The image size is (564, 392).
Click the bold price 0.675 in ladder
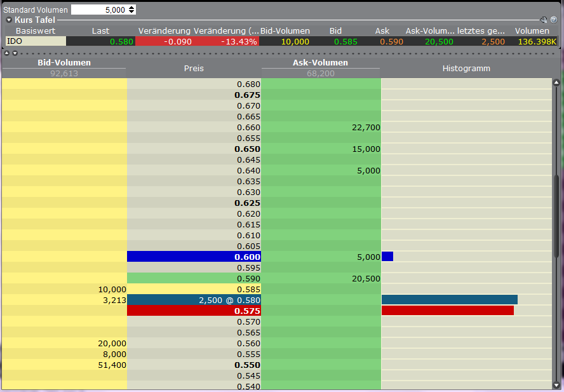click(x=247, y=95)
